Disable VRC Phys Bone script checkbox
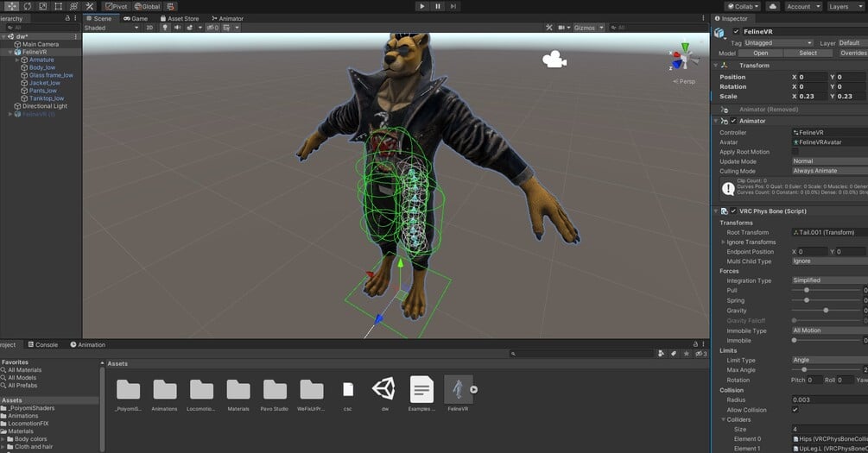Screen dimensions: 868x453 (733, 211)
